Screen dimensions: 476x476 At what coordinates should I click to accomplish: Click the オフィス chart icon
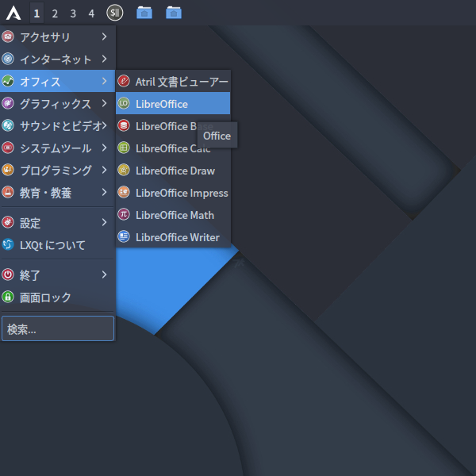pos(8,81)
